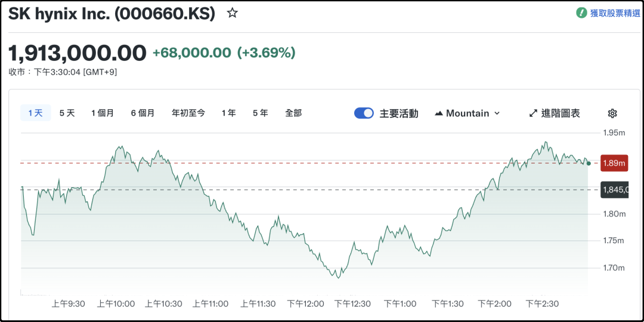Viewport: 644px width, 322px height.
Task: Choose the 5年 range tab
Action: [x=261, y=113]
